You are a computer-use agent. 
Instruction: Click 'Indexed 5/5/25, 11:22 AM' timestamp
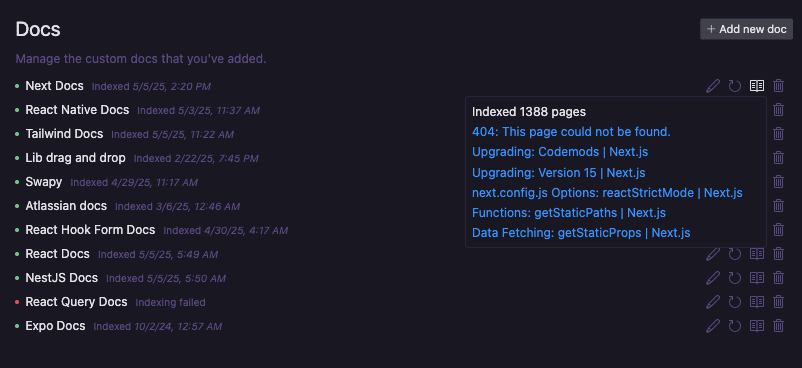[172, 135]
